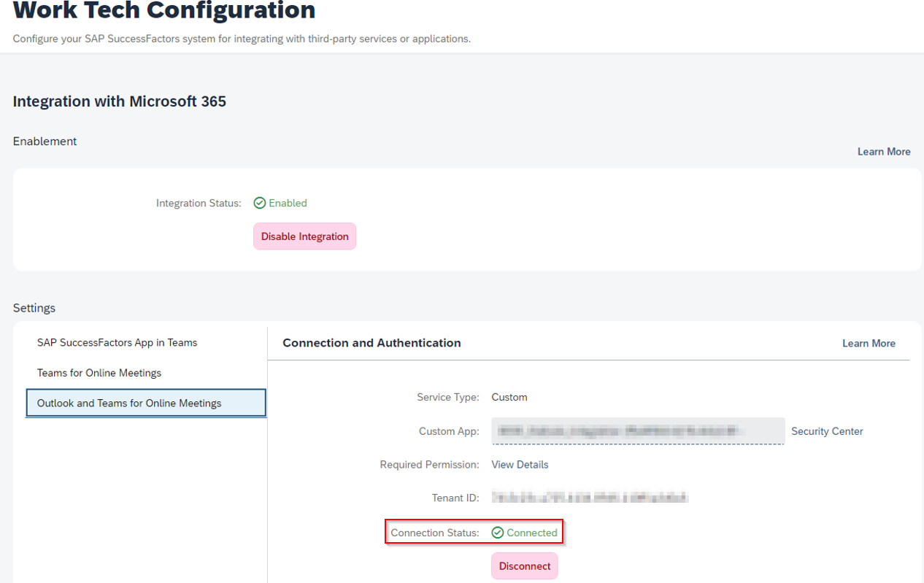Click the Integration Status label
This screenshot has width=924, height=583.
199,203
